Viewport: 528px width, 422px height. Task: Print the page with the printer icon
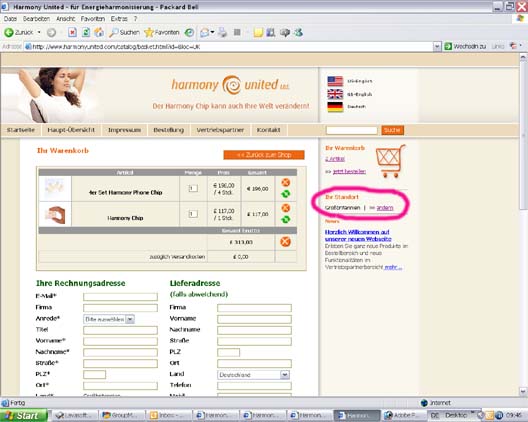tap(222, 32)
